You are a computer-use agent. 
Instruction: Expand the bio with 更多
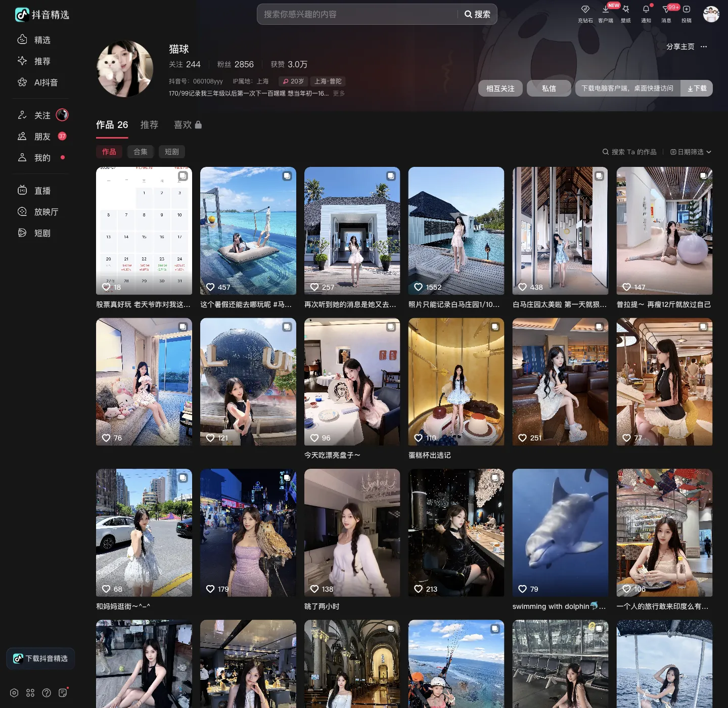(x=339, y=94)
